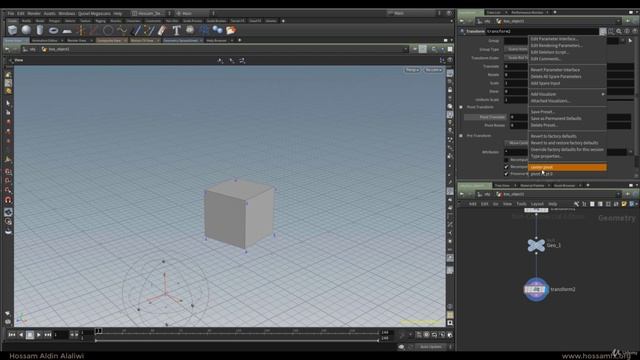This screenshot has width=640, height=360.
Task: Choose Revert to factory defaults entry
Action: click(553, 136)
